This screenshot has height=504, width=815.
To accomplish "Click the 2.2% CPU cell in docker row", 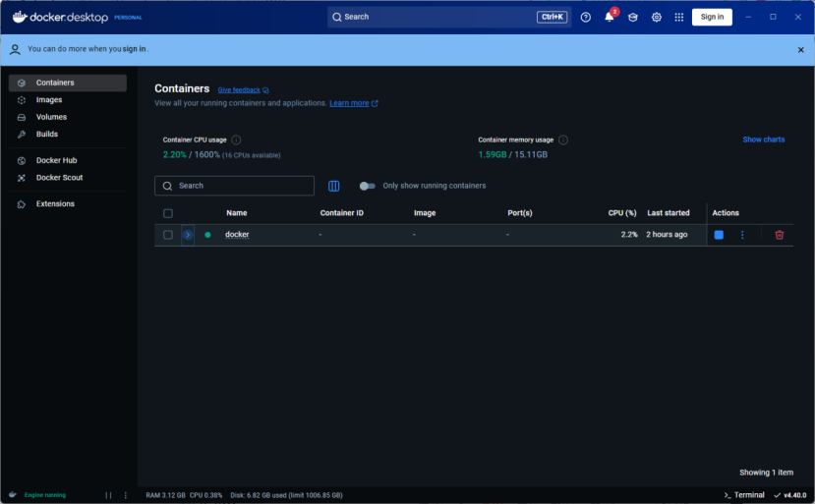I will (629, 235).
